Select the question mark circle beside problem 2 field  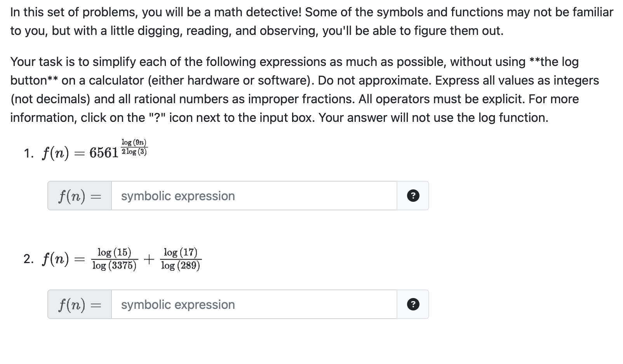[413, 304]
